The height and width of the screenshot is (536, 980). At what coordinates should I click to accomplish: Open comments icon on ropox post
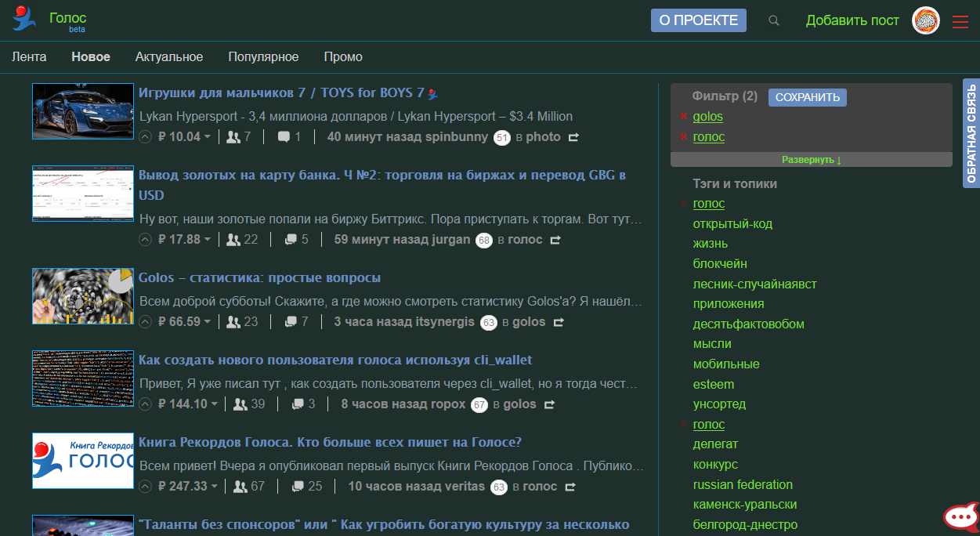[x=298, y=404]
